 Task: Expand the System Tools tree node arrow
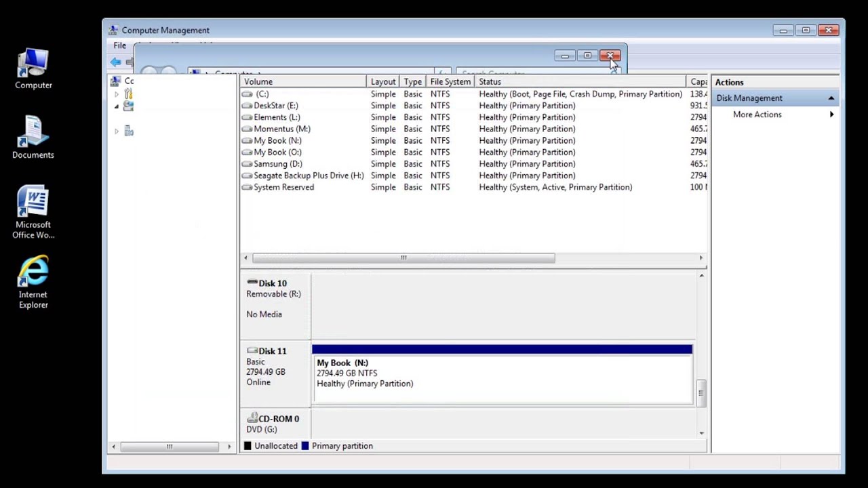[x=117, y=94]
